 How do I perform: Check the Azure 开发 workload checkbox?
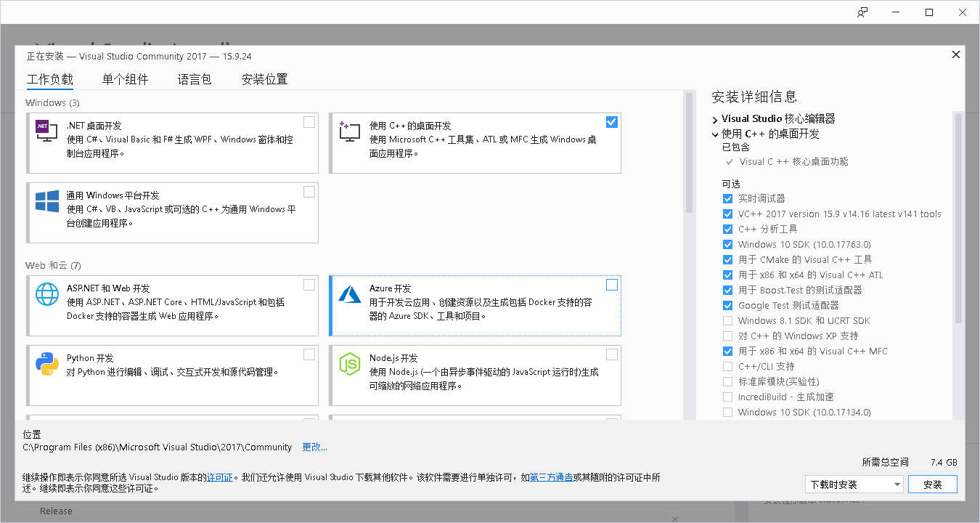612,285
